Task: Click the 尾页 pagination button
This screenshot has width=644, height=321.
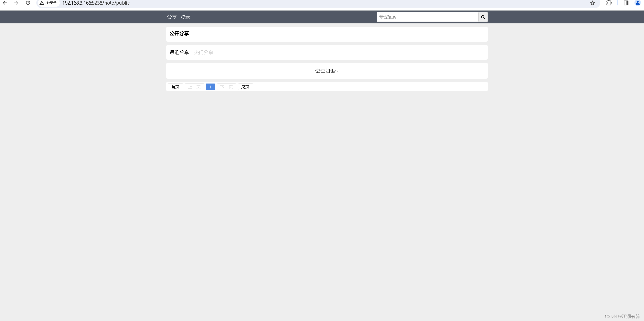Action: point(245,87)
